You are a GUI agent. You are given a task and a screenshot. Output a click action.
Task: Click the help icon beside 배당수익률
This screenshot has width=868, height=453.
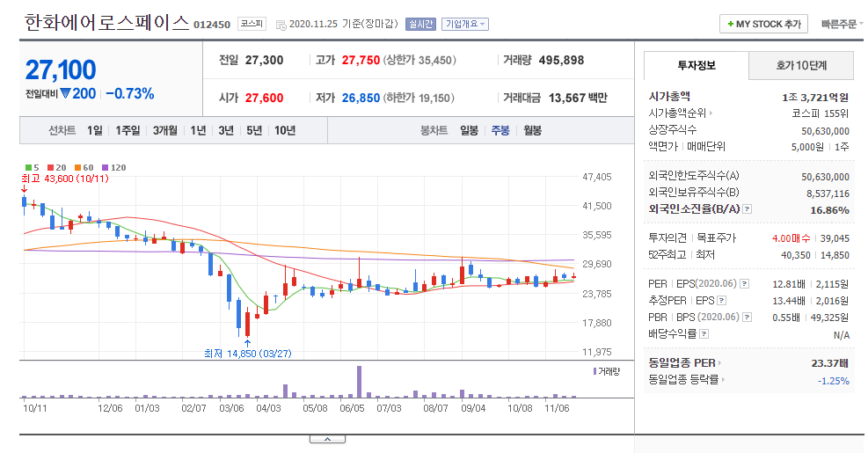coord(704,334)
